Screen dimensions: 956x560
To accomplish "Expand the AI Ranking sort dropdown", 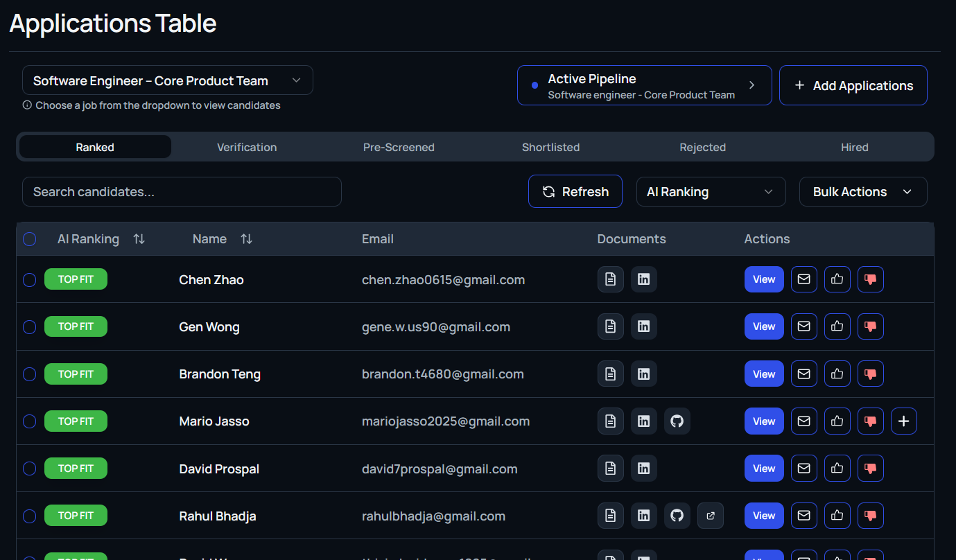I will [710, 192].
